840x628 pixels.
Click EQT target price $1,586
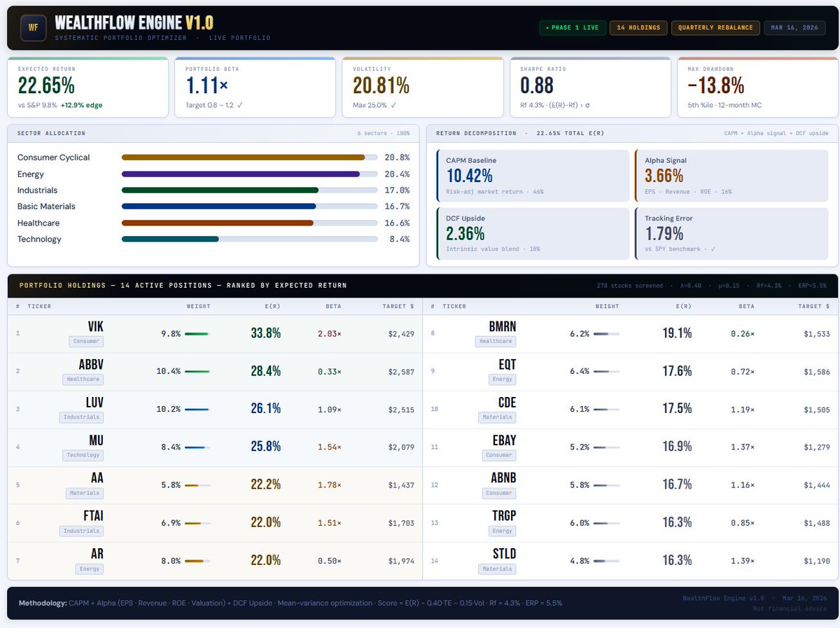click(816, 372)
